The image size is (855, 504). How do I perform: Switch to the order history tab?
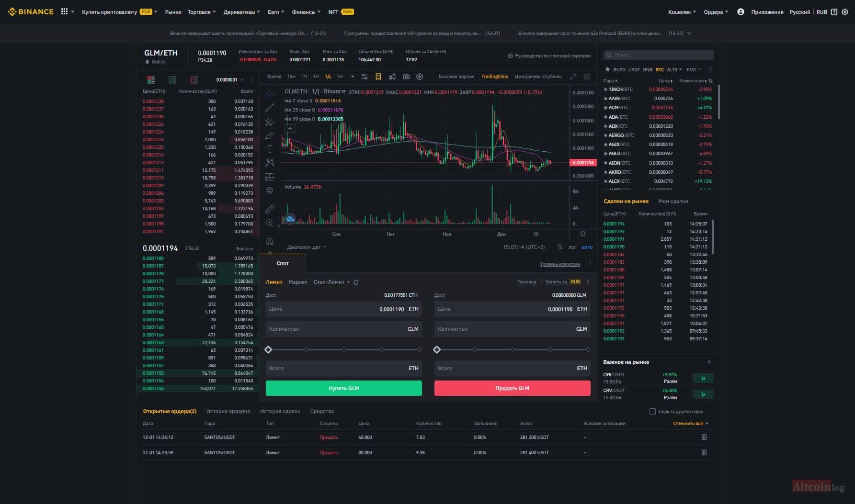point(228,412)
